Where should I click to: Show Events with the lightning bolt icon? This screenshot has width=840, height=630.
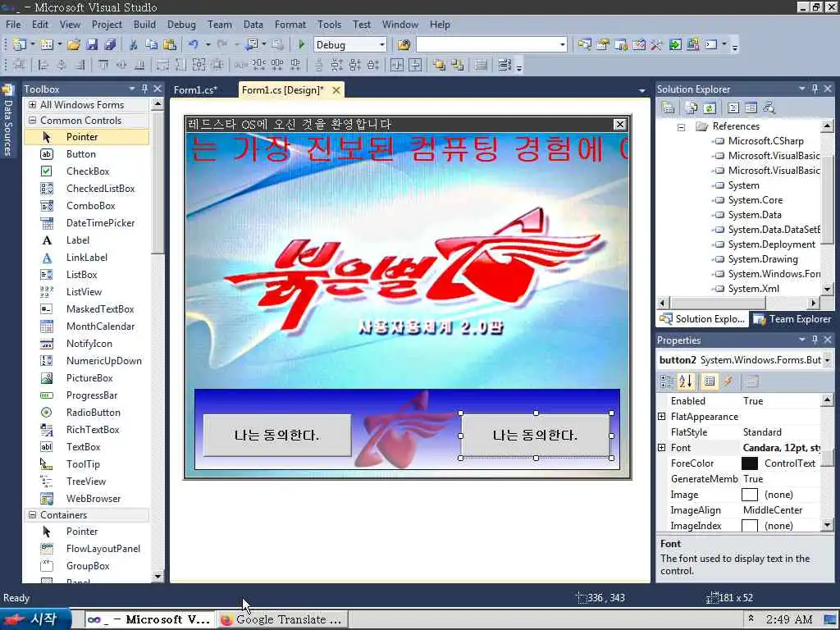point(728,381)
